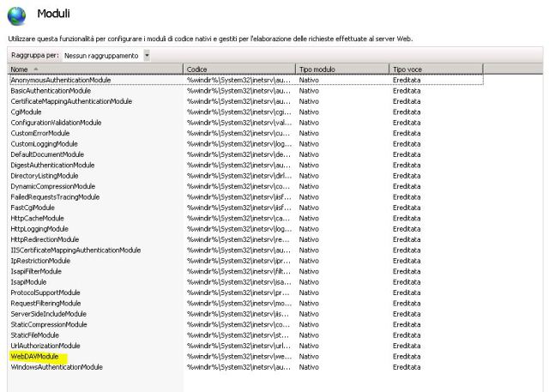Screen dimensions: 549x392
Task: Select DirectoryListingModule entry
Action: [45, 176]
